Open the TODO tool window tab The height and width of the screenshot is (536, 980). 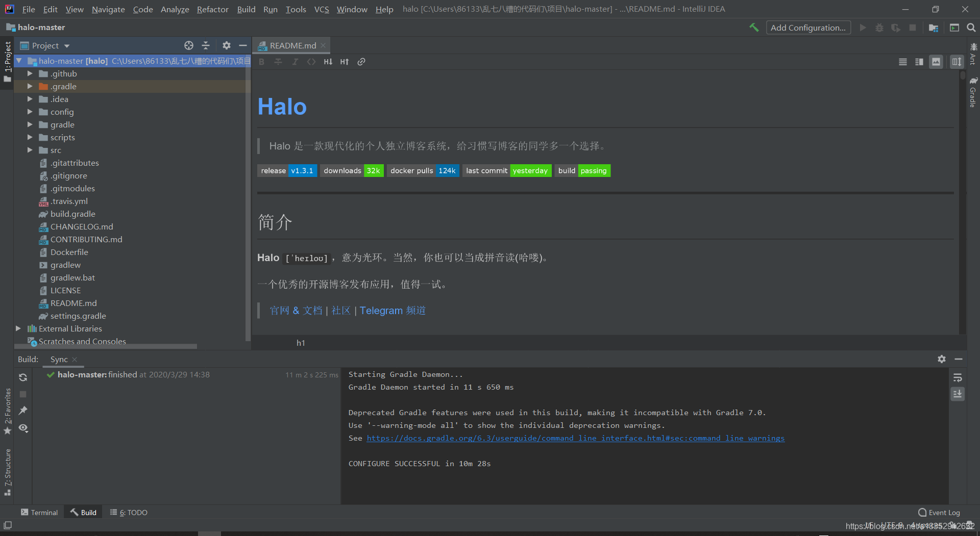[129, 512]
